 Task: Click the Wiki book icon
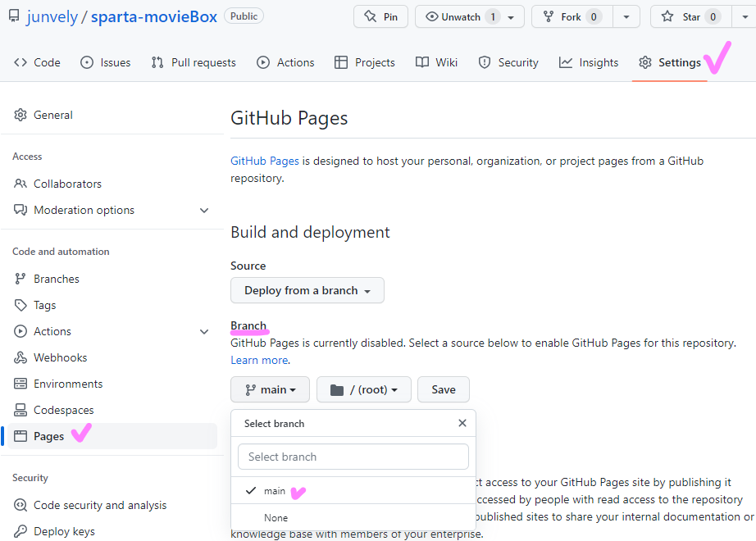tap(422, 62)
